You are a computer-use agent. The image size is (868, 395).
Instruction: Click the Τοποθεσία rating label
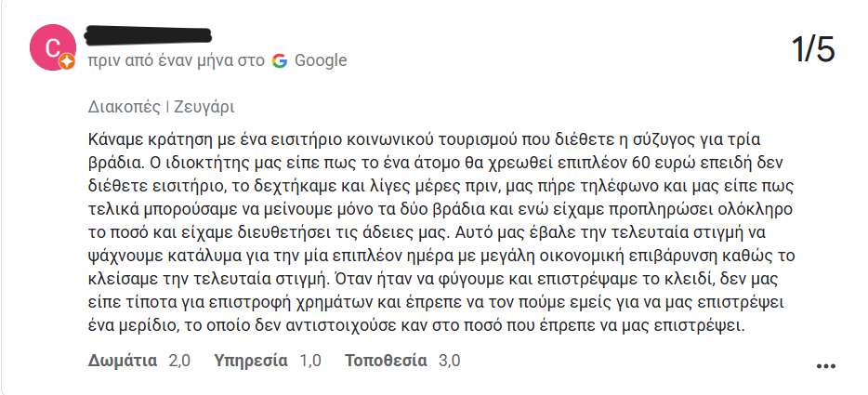click(386, 361)
